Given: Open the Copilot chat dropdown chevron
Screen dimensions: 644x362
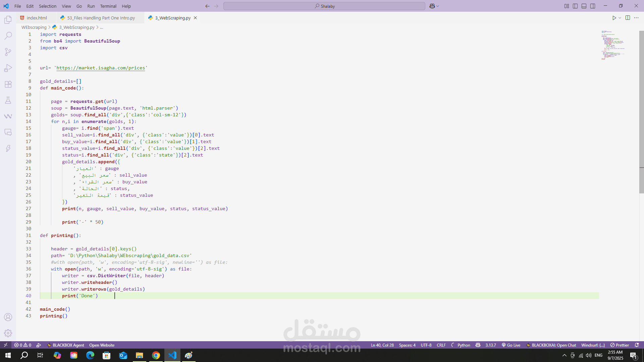Looking at the screenshot, I should [x=438, y=6].
